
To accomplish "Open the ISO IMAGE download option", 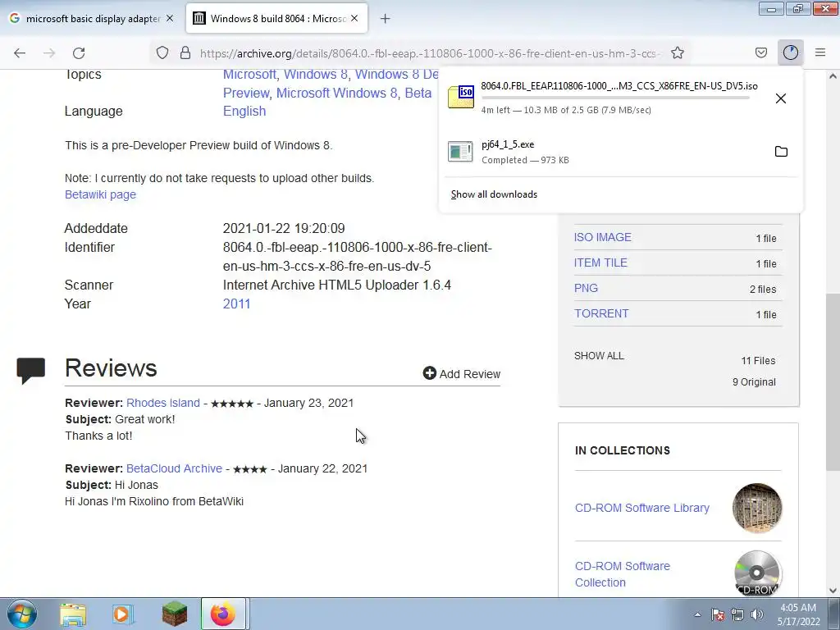I will 603,237.
